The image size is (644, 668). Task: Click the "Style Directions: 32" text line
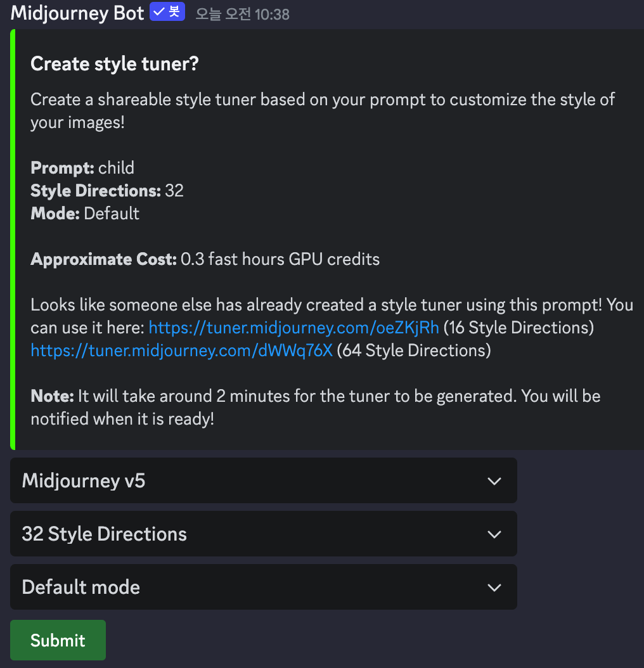106,191
